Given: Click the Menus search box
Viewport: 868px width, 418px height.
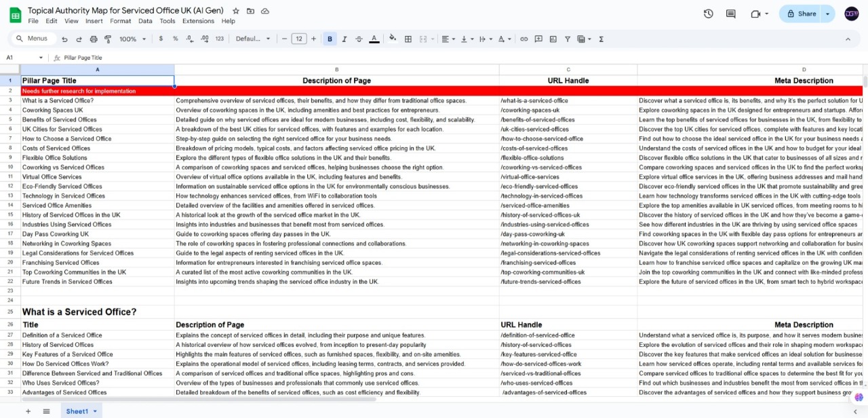Looking at the screenshot, I should click(33, 39).
